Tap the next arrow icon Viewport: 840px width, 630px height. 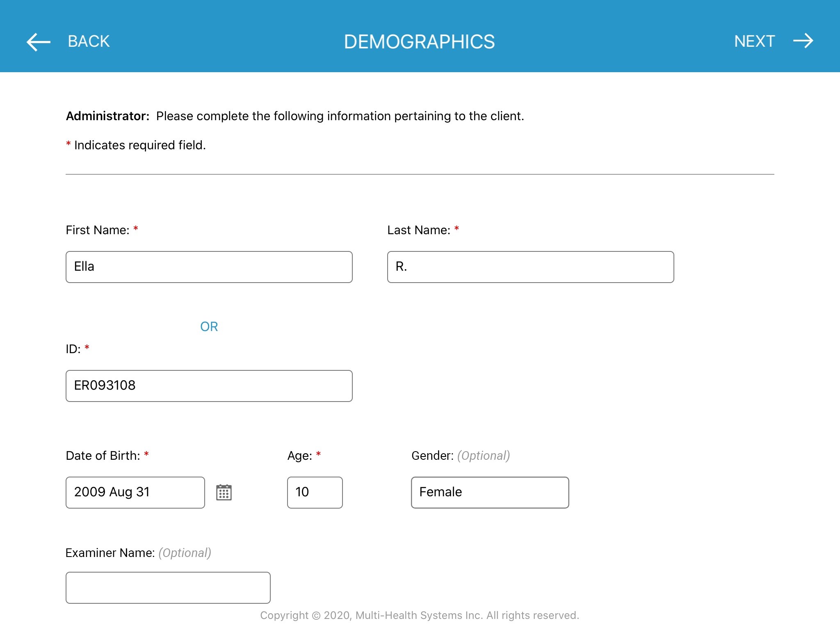tap(803, 41)
